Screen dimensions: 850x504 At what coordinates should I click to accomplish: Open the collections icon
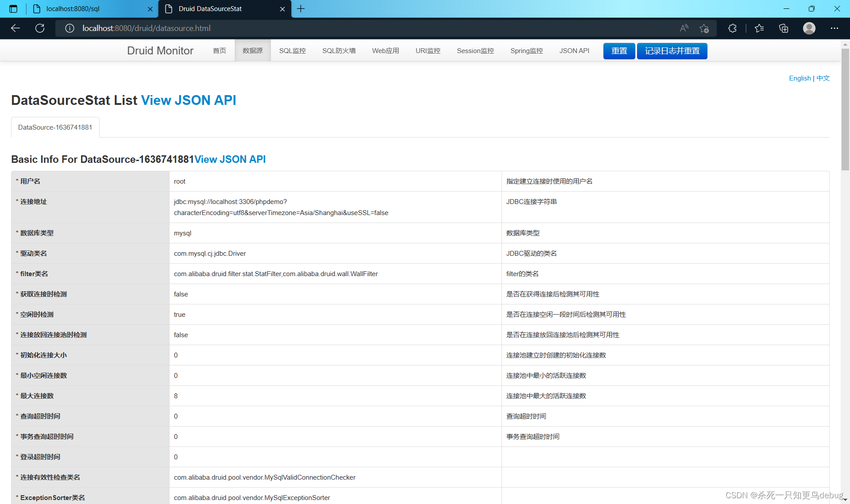pyautogui.click(x=784, y=28)
